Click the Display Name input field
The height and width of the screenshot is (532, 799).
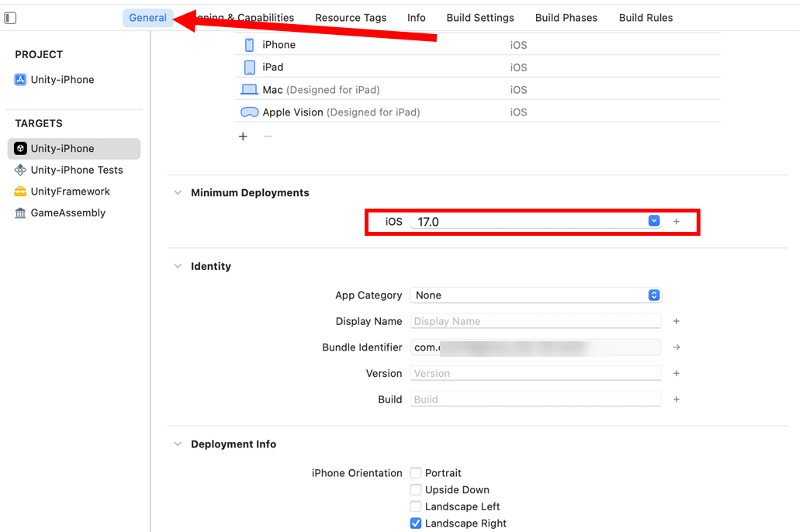click(535, 321)
